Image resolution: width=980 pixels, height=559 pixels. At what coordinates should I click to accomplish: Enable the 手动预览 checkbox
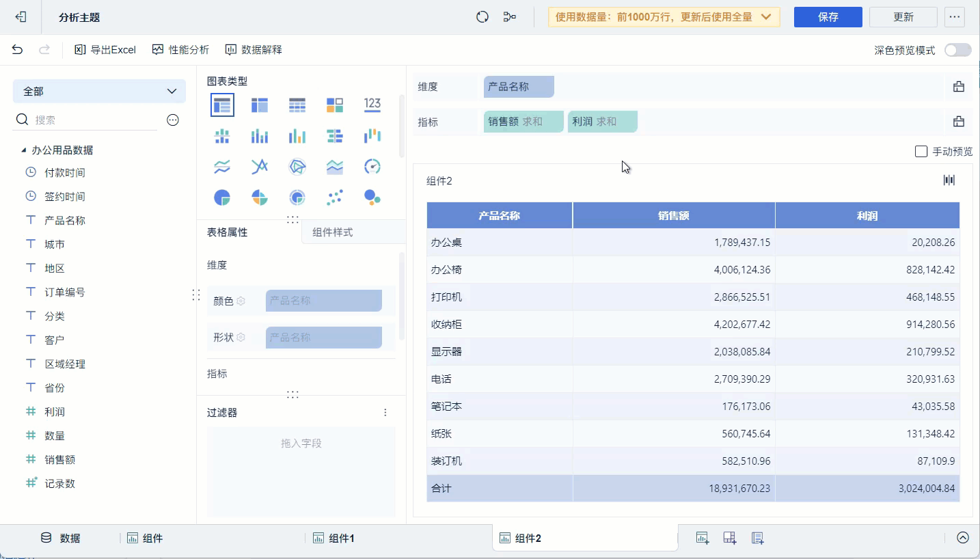(921, 151)
